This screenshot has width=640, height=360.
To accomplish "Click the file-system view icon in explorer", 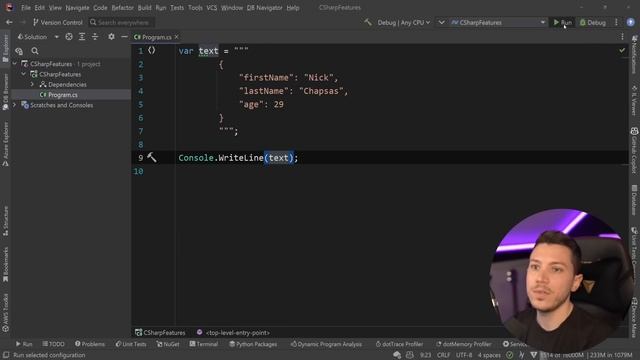I will coord(19,51).
